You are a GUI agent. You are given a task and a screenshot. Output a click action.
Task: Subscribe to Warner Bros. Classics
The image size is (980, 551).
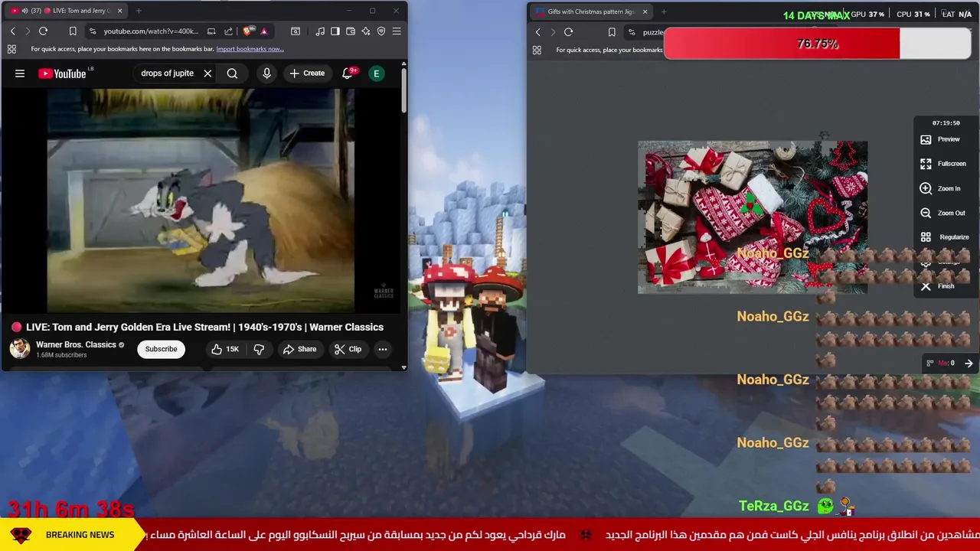162,349
